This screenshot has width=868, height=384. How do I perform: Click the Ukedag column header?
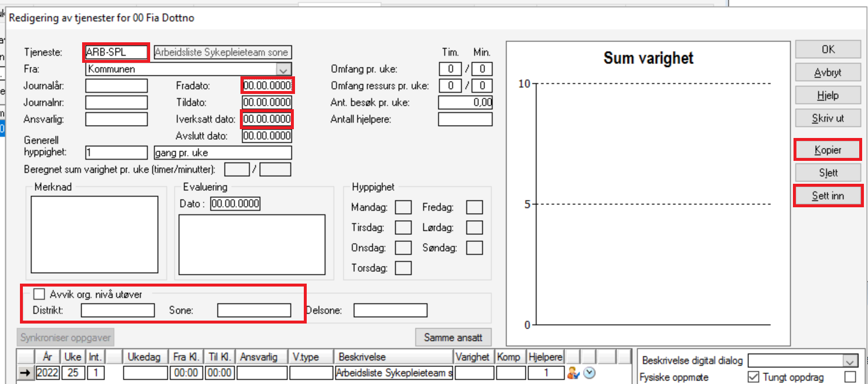pyautogui.click(x=144, y=356)
